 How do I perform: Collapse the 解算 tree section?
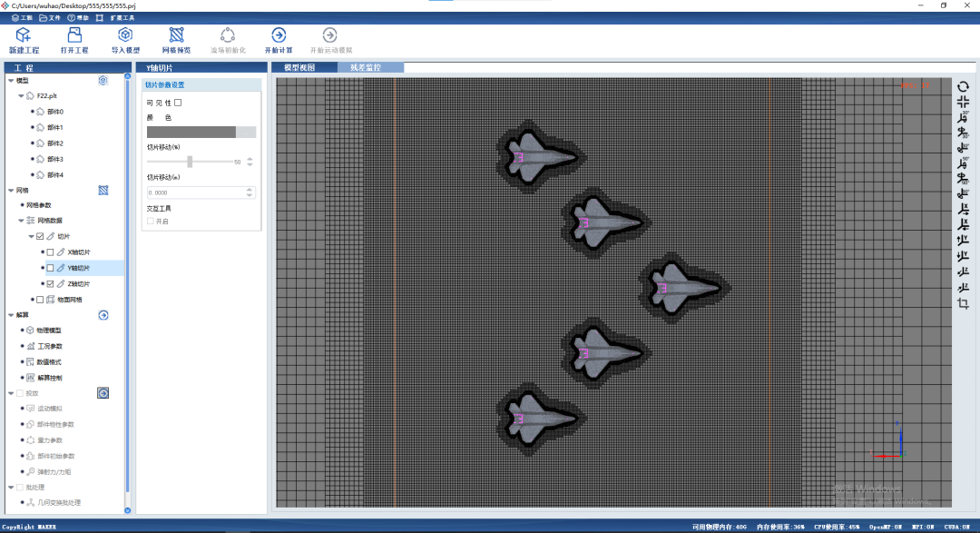point(11,315)
